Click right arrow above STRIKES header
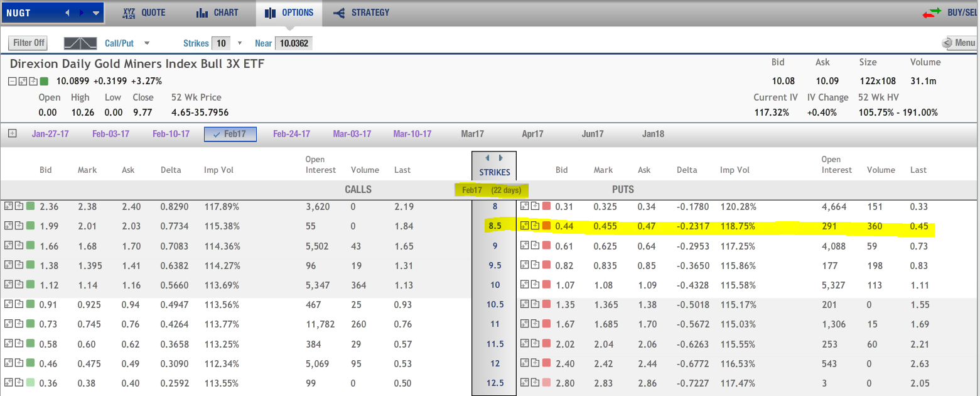Viewport: 980px width, 396px height. click(500, 158)
